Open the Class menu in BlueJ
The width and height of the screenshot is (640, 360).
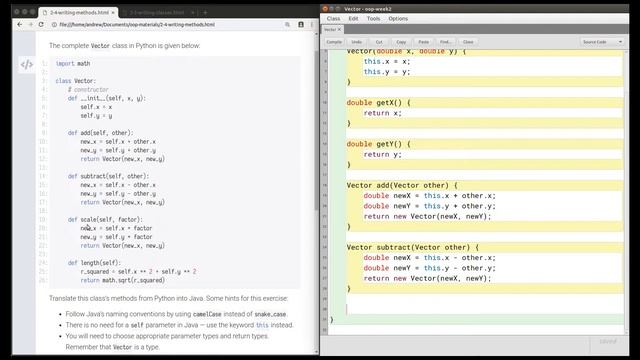click(x=333, y=19)
